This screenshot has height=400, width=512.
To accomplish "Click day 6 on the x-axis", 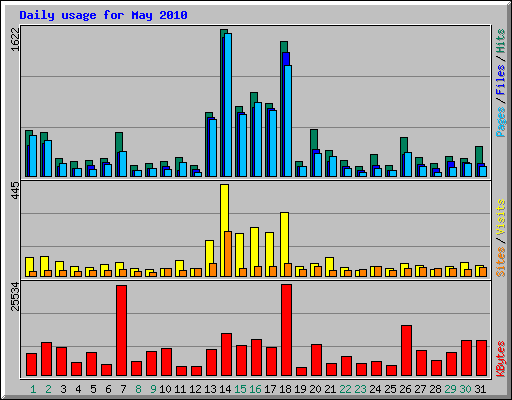I will point(108,389).
